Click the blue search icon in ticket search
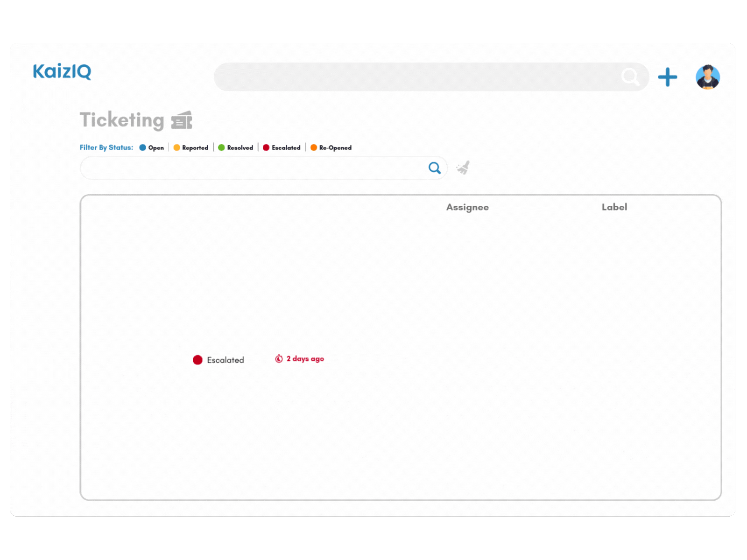The image size is (747, 560). tap(434, 168)
